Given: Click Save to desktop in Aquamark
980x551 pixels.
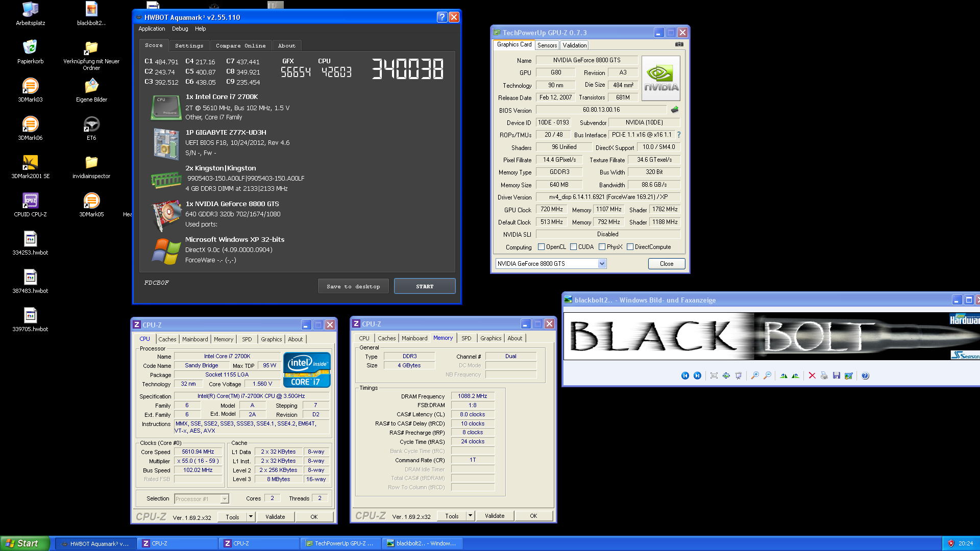Looking at the screenshot, I should [353, 286].
